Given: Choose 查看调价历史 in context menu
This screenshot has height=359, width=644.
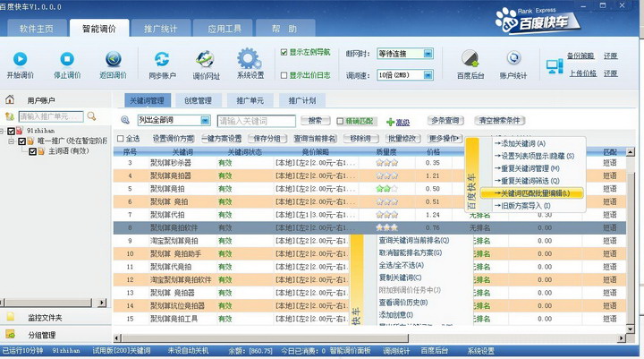Looking at the screenshot, I should (x=402, y=303).
